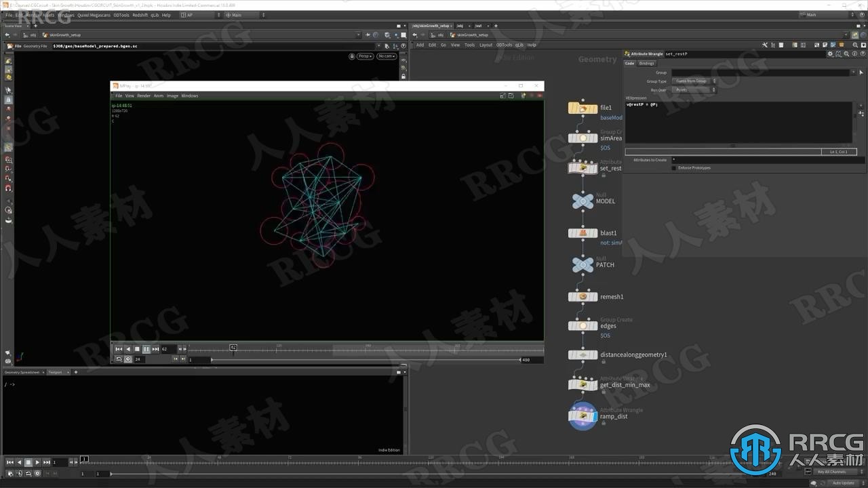Click the VEXpression code editor
868x488 pixels.
(x=738, y=122)
